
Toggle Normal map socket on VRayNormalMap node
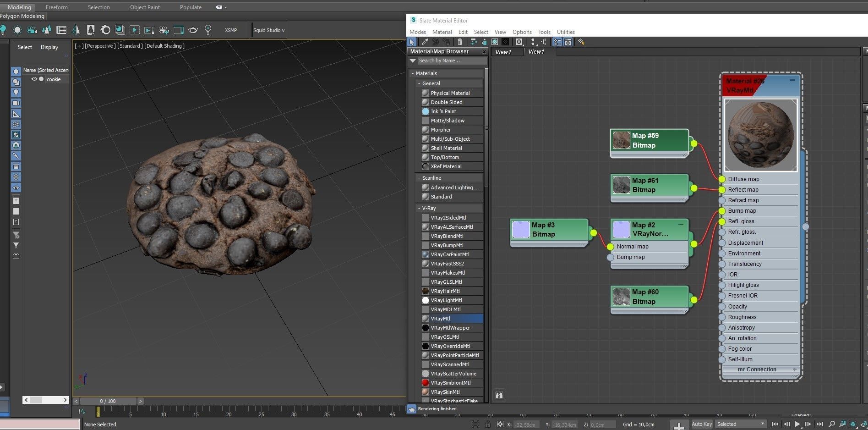pyautogui.click(x=610, y=247)
